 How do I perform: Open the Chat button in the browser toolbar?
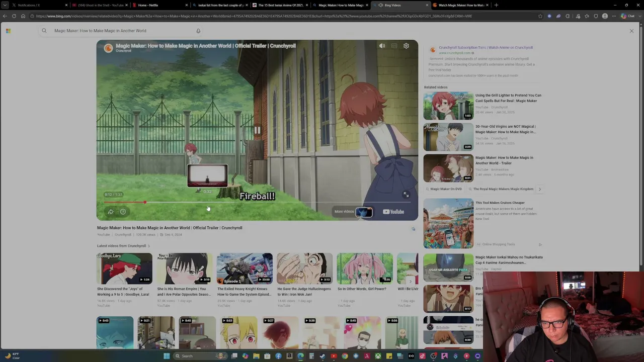pos(628,16)
